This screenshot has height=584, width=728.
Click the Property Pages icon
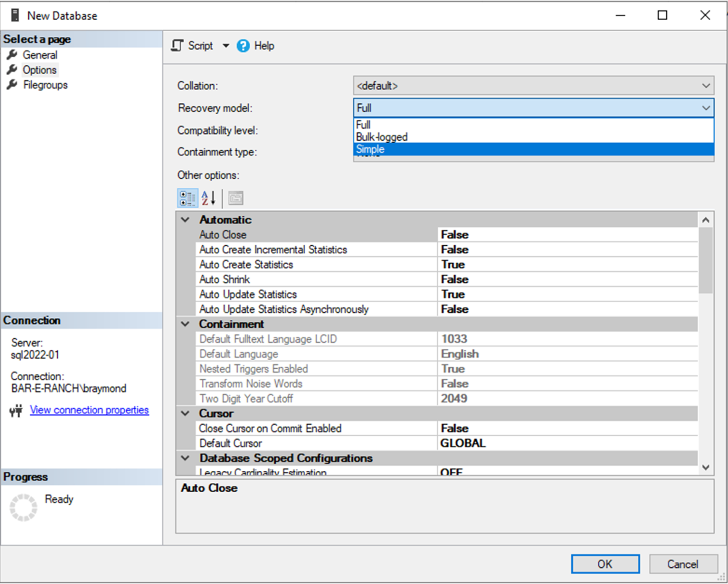pos(236,199)
